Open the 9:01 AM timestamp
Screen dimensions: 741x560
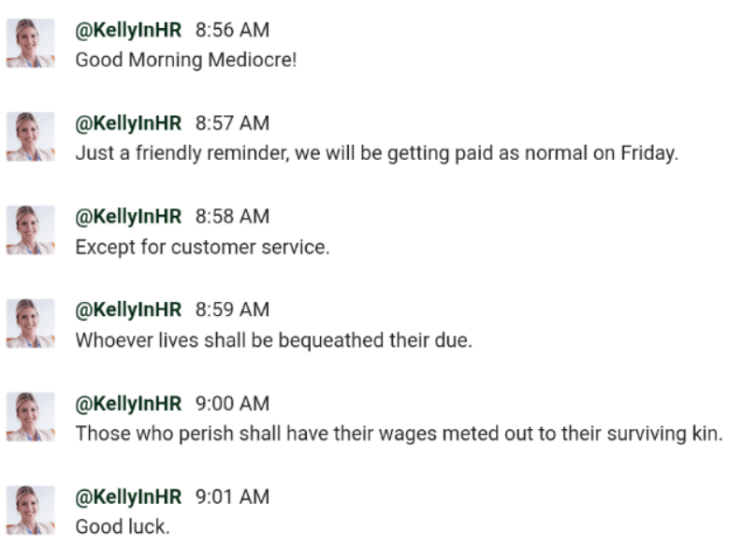(232, 497)
